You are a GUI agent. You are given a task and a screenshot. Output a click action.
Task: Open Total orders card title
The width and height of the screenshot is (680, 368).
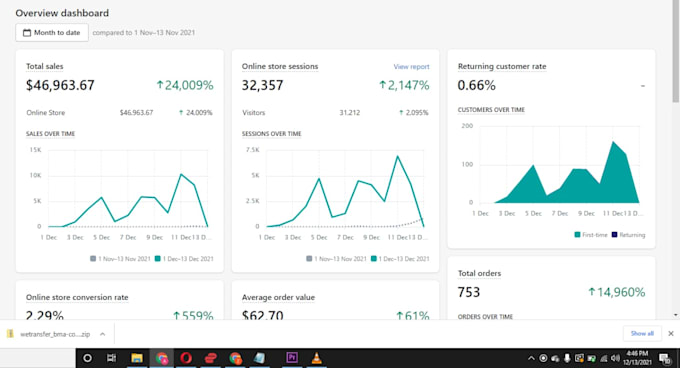pyautogui.click(x=479, y=274)
